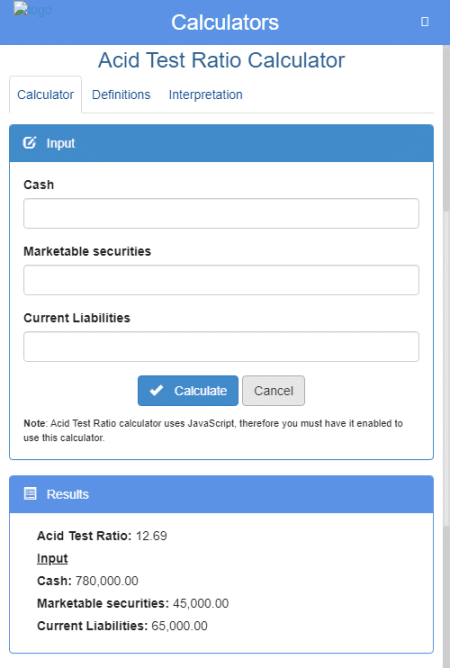Click the Cancel button

[274, 390]
